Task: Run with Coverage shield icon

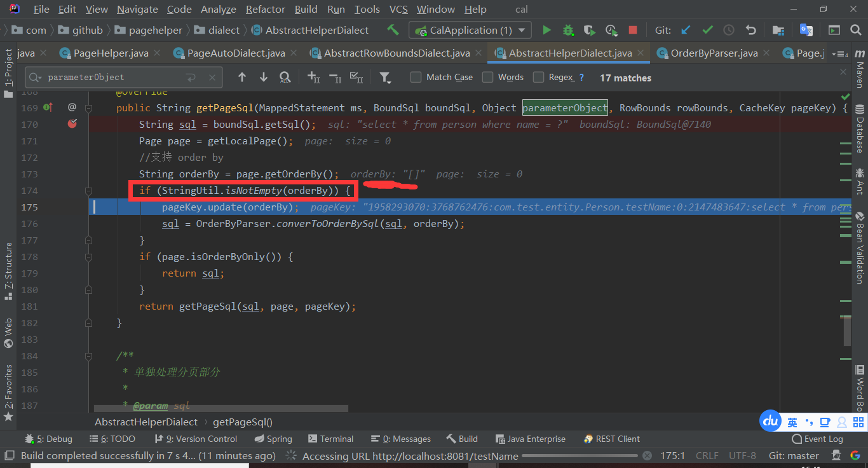Action: tap(590, 30)
